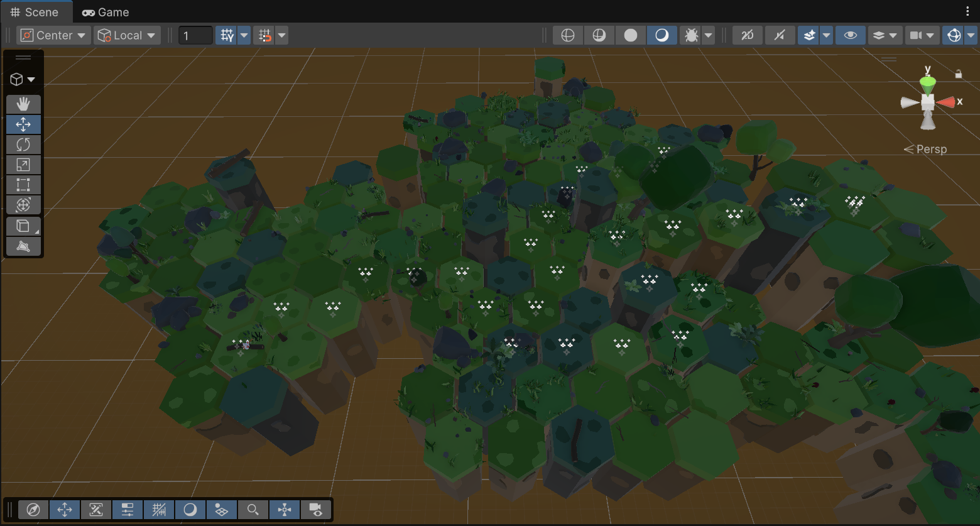The height and width of the screenshot is (526, 980).
Task: Toggle scene visibility eye
Action: [851, 35]
